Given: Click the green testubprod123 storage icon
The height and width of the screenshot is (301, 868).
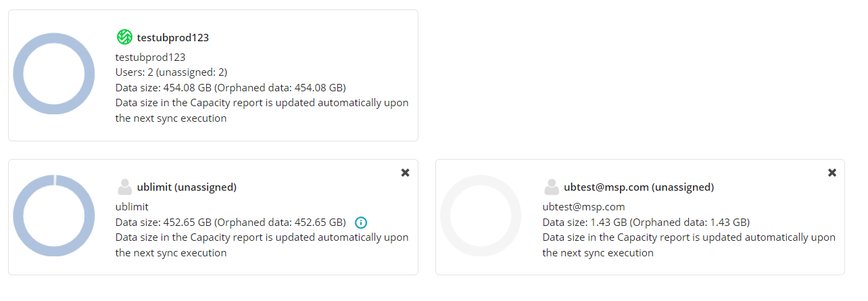Looking at the screenshot, I should 124,37.
